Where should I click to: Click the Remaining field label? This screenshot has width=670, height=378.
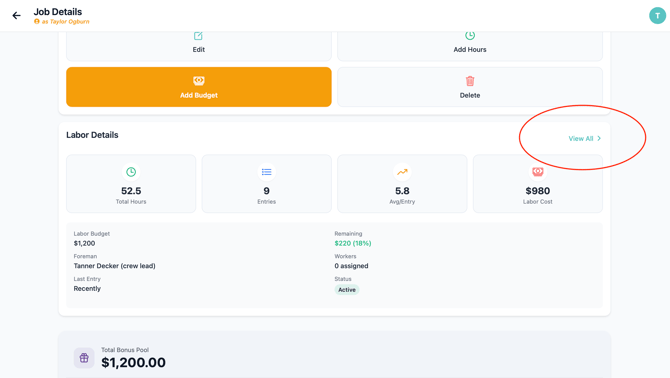348,234
